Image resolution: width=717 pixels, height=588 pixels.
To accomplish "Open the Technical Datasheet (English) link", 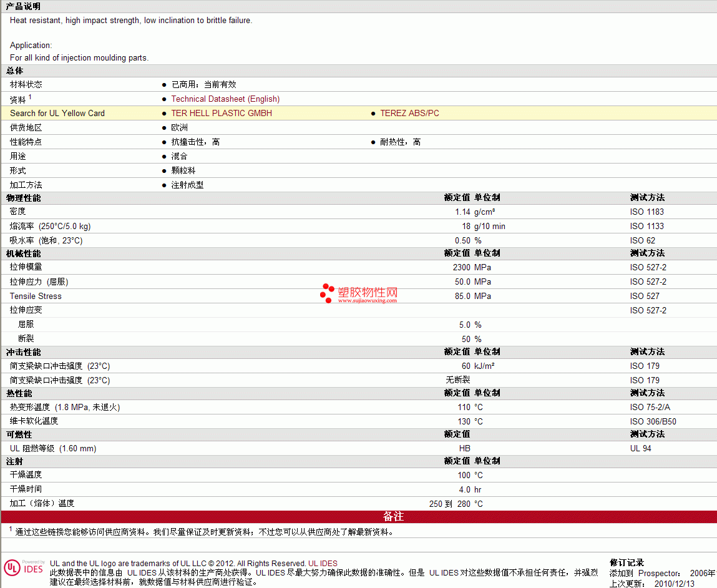I will [225, 99].
